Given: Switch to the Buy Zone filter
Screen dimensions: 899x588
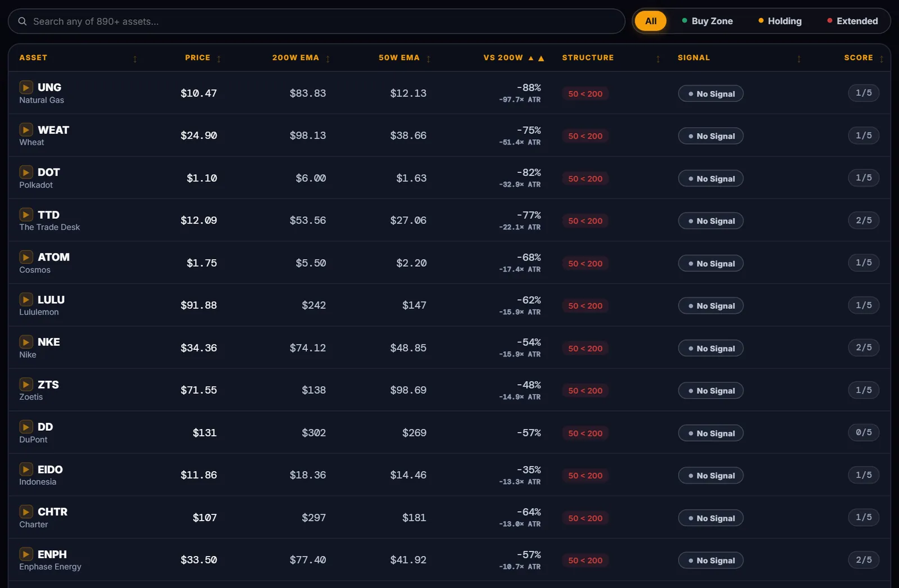Looking at the screenshot, I should [x=707, y=21].
